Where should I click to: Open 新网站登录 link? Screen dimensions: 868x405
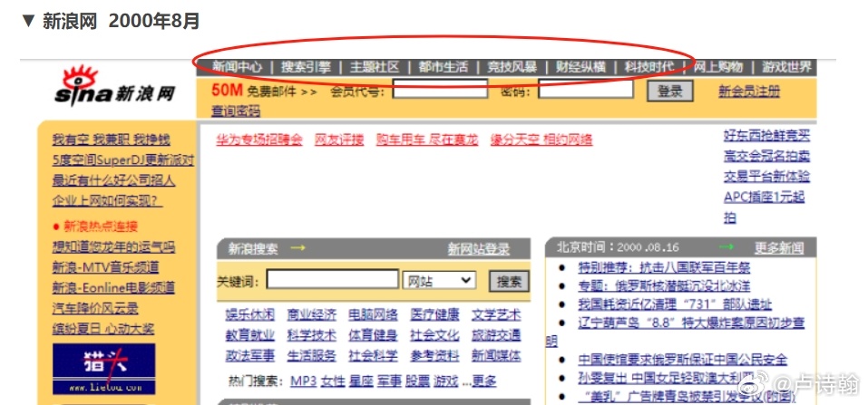(479, 249)
